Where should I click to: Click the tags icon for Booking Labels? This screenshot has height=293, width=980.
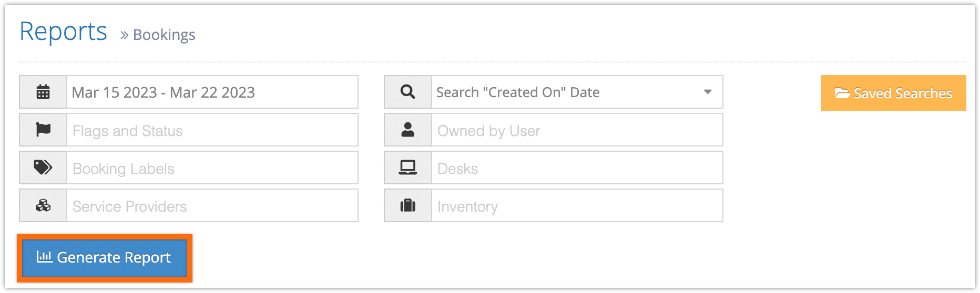click(43, 168)
